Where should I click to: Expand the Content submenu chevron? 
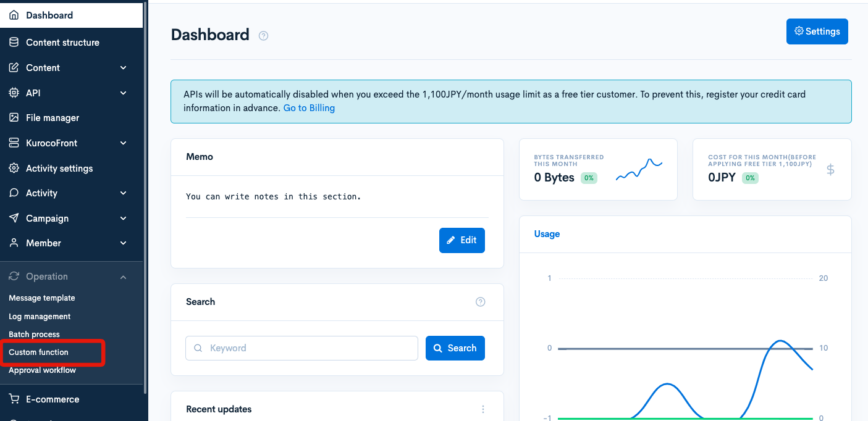[123, 67]
